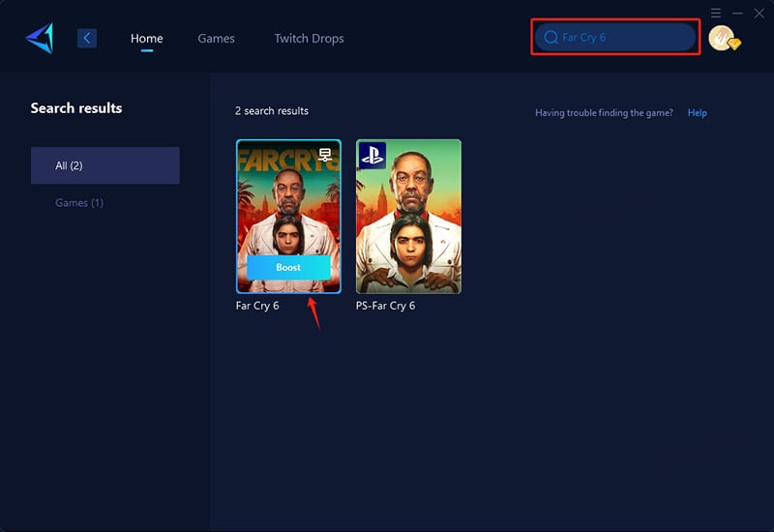
Task: Click the GearUP logo in top-left corner
Action: (40, 38)
